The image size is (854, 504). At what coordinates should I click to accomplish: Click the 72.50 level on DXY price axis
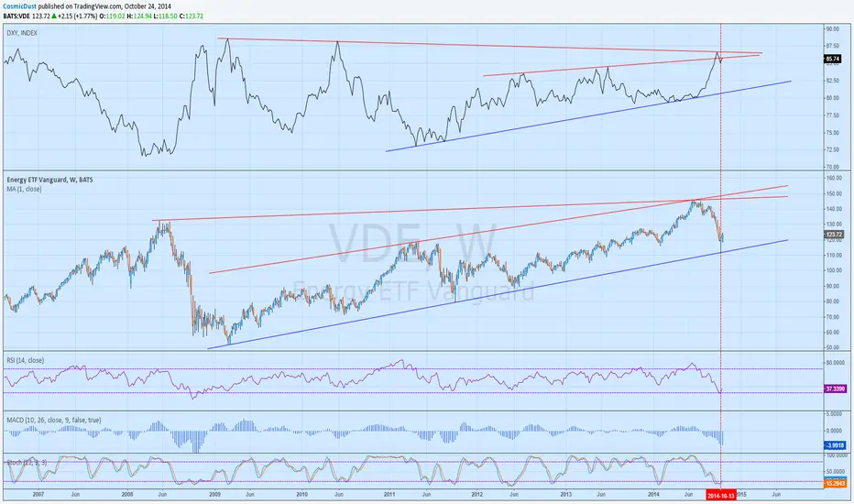coord(832,150)
